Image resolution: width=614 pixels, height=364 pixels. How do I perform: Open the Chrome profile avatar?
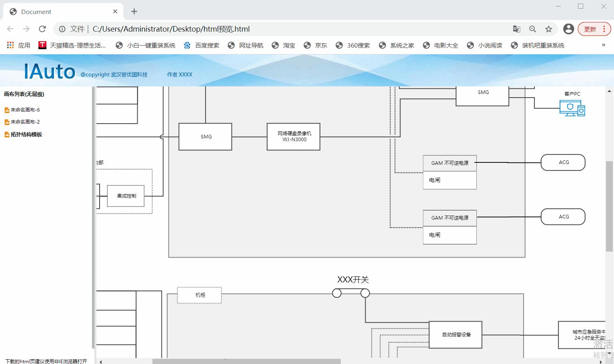[x=568, y=29]
